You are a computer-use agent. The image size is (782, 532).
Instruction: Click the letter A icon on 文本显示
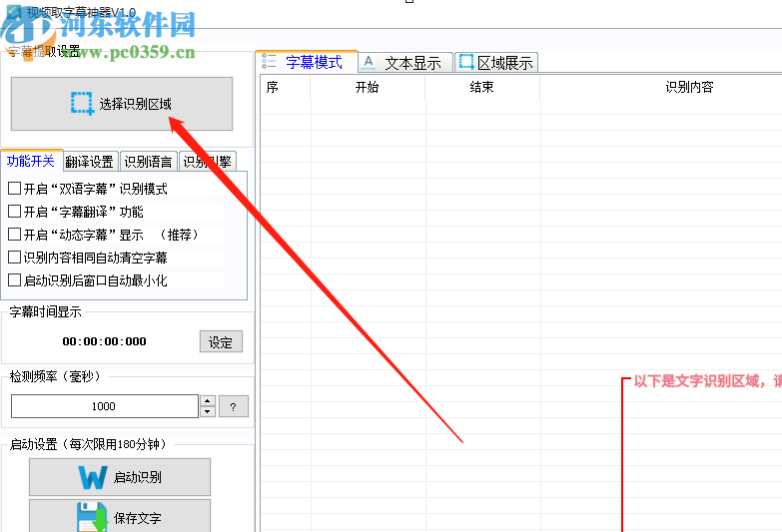click(369, 62)
